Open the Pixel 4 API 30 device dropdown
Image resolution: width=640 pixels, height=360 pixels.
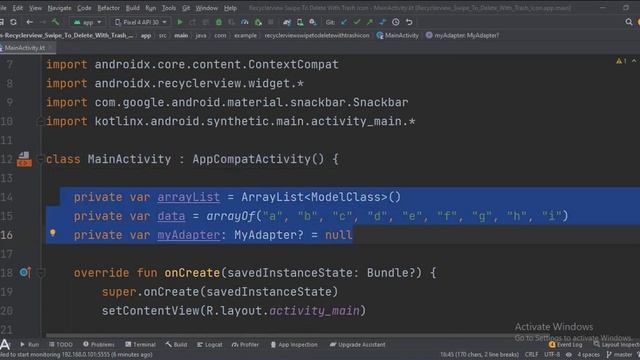(x=140, y=22)
